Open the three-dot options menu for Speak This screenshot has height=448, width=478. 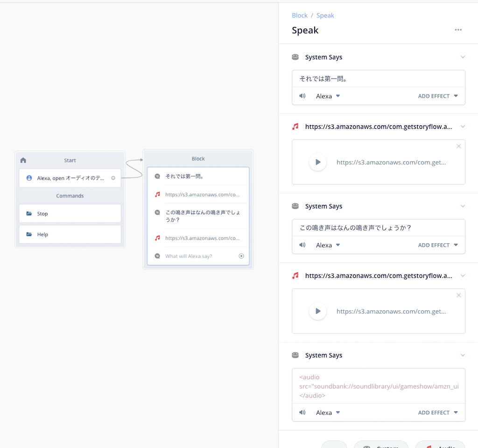tap(458, 29)
